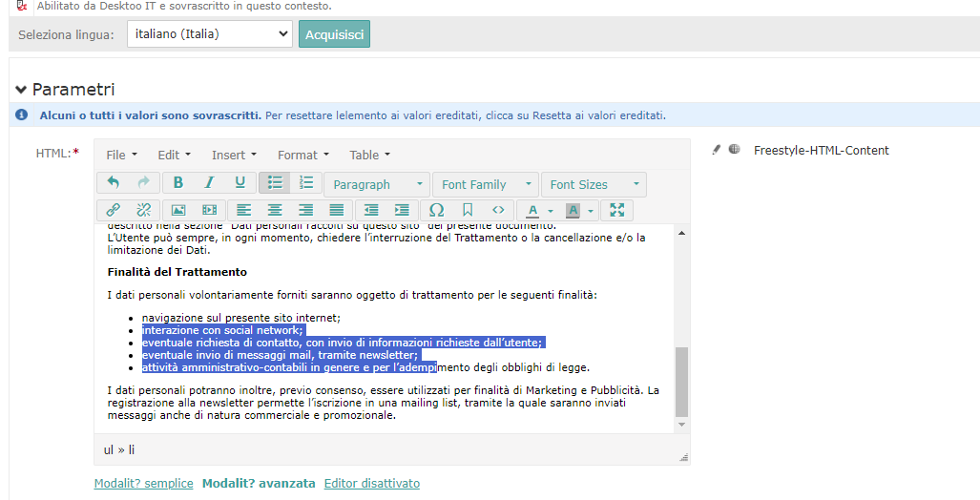Toggle the bulleted list button

click(275, 182)
